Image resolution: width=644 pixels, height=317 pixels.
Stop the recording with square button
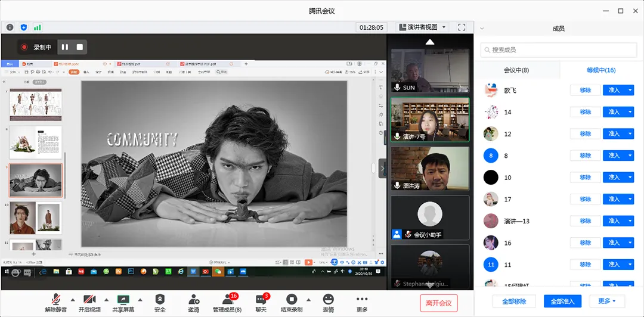(x=80, y=47)
